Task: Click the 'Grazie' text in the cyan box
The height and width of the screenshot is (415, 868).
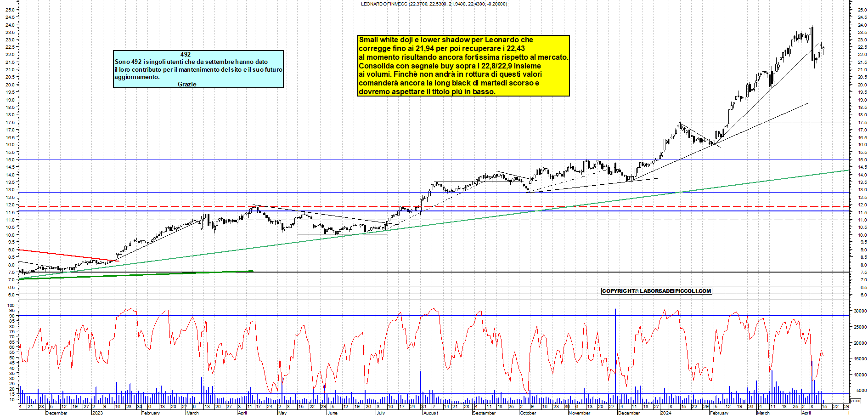Action: pos(187,84)
